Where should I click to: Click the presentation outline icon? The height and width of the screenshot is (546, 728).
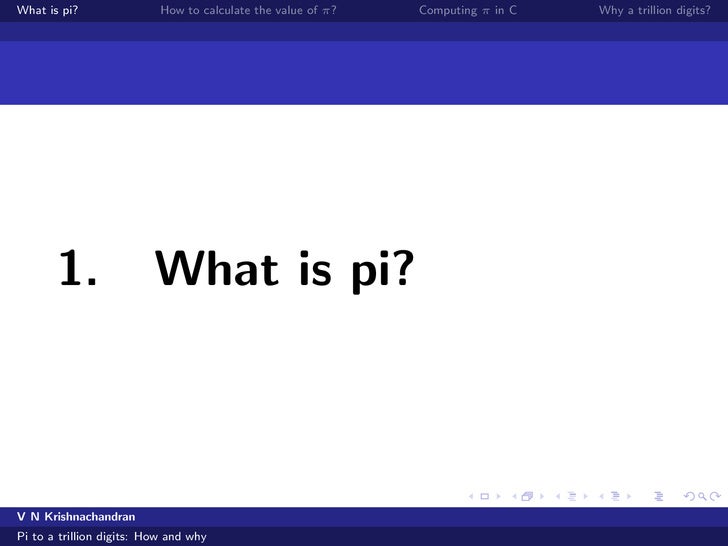pos(659,496)
